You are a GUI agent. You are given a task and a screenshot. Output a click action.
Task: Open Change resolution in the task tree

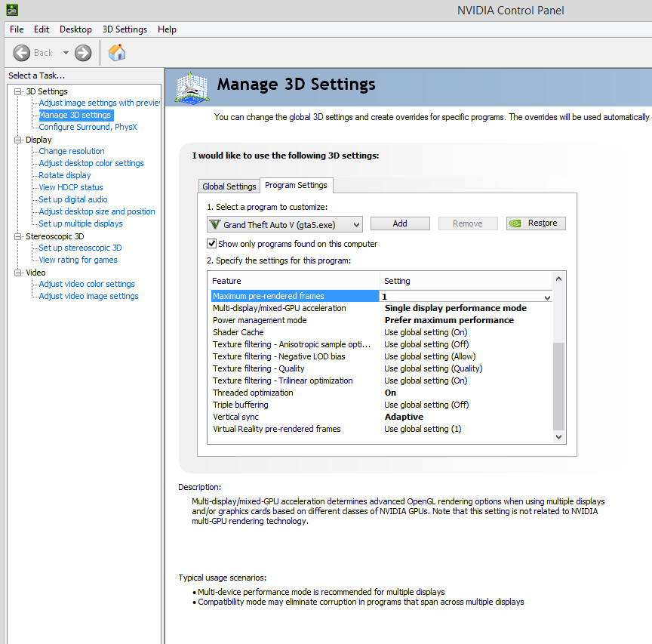[x=72, y=151]
